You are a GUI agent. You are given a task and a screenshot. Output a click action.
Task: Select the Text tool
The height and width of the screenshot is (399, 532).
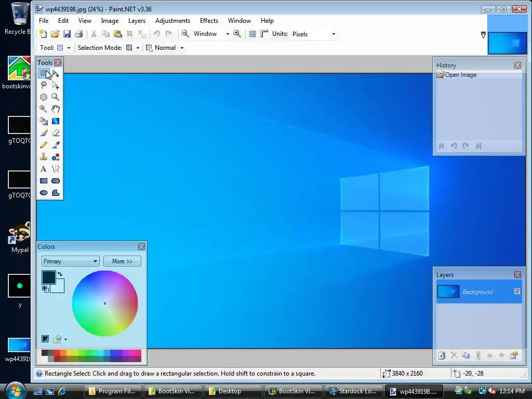point(44,169)
